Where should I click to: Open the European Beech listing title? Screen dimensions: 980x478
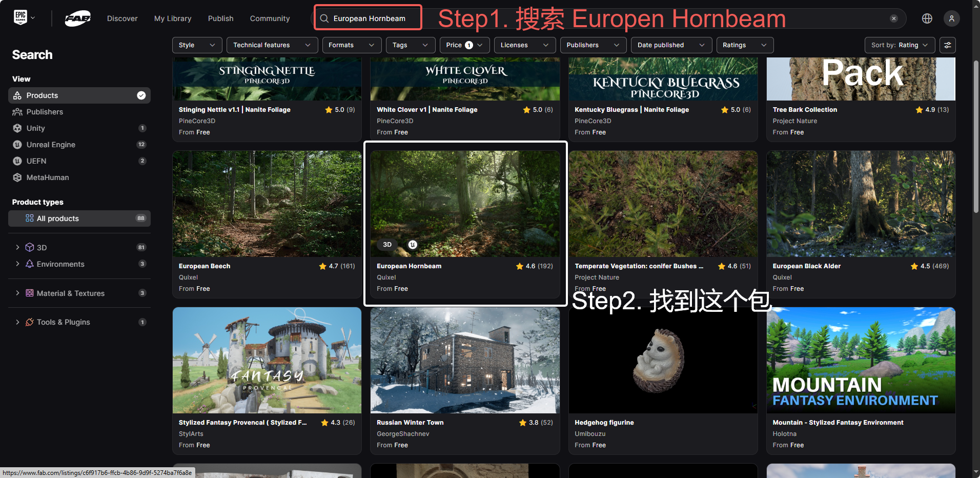pyautogui.click(x=205, y=266)
